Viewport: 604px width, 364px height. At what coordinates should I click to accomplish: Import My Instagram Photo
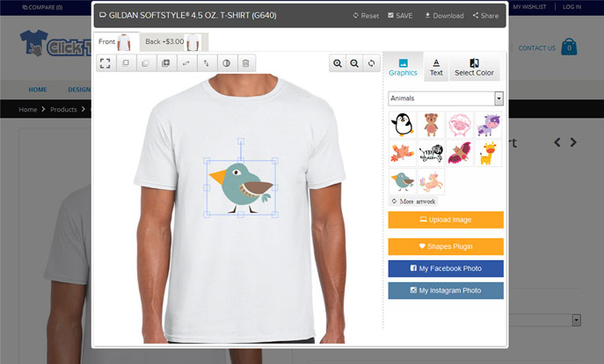[x=446, y=290]
